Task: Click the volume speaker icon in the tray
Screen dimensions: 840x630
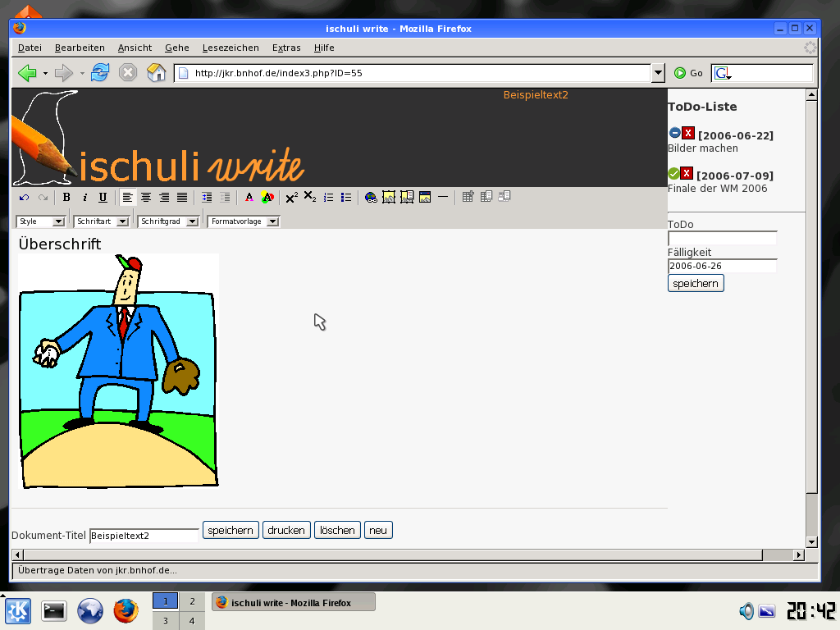Action: click(746, 611)
